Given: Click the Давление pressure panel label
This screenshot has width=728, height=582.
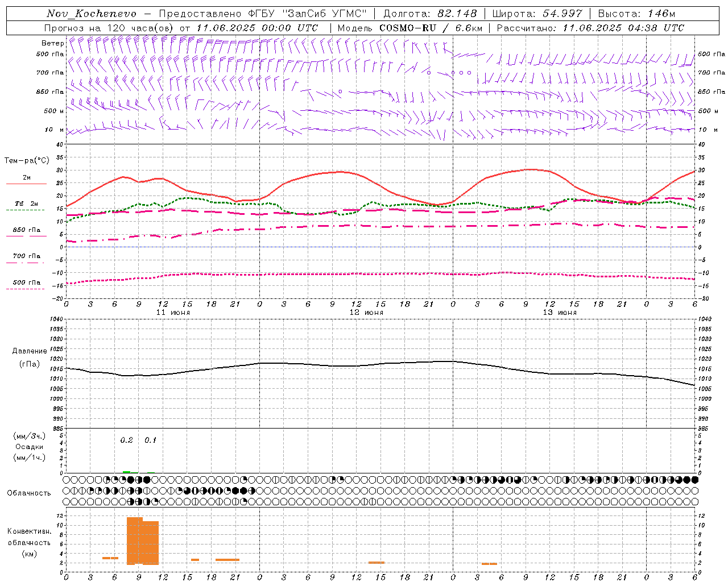Looking at the screenshot, I should [x=30, y=351].
